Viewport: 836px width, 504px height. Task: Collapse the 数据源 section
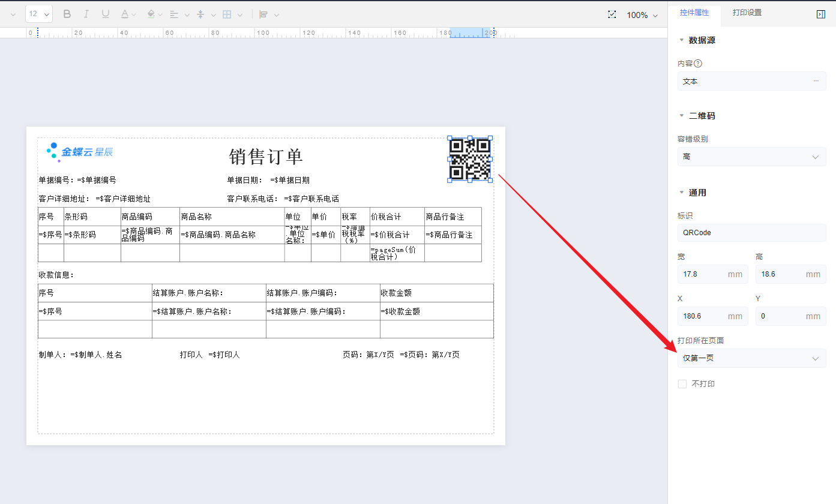tap(682, 40)
